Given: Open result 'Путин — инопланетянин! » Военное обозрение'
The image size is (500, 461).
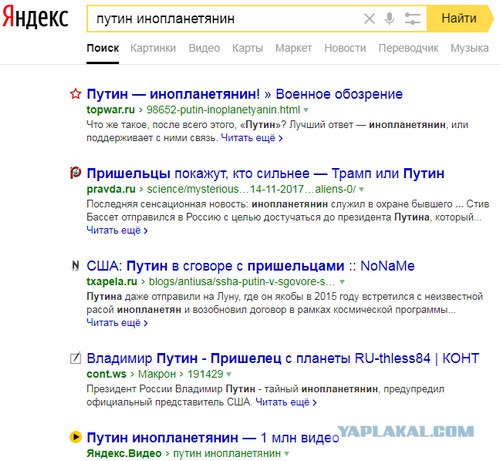Looking at the screenshot, I should [244, 94].
